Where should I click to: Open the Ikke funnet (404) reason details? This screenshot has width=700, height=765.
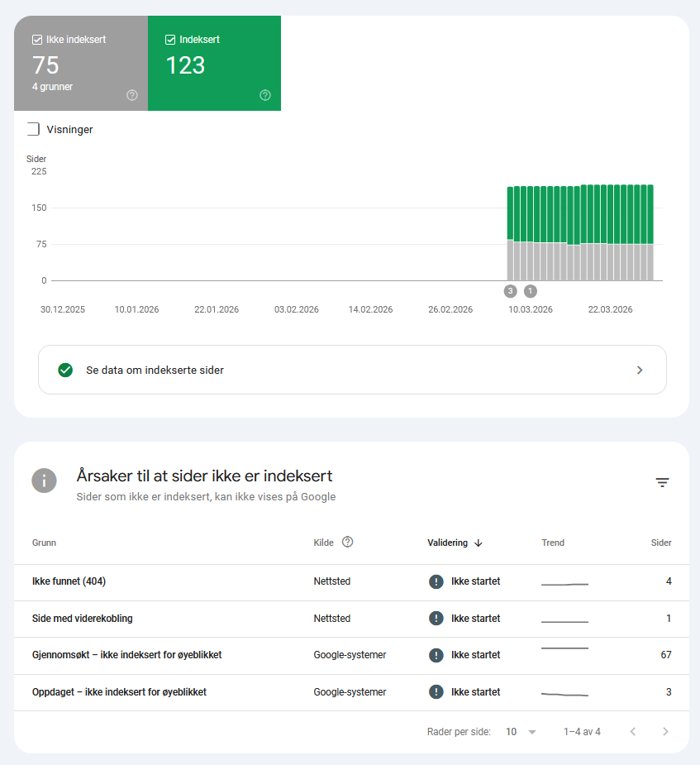tap(69, 581)
